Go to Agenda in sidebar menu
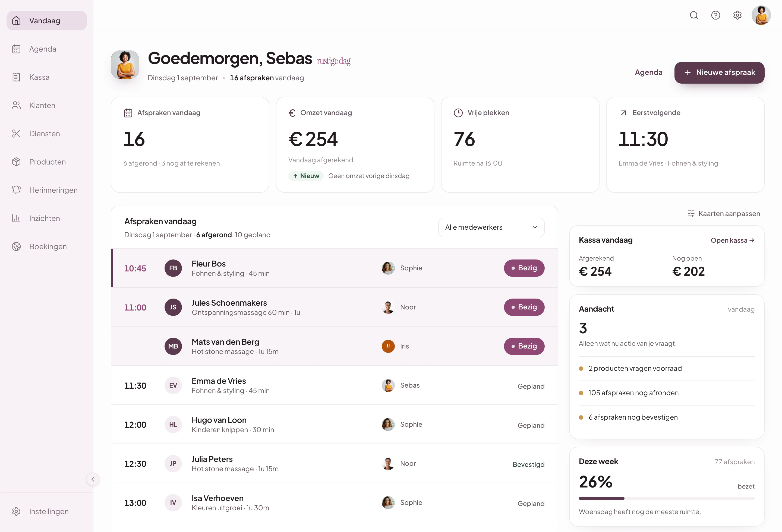Image resolution: width=782 pixels, height=532 pixels. pyautogui.click(x=46, y=49)
